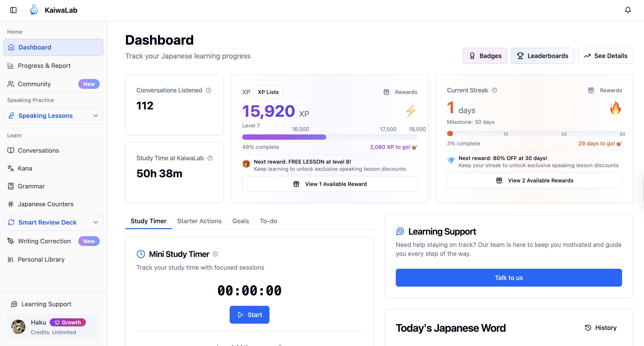Click Mini Study Timer info icon
This screenshot has width=644, height=346.
click(215, 254)
